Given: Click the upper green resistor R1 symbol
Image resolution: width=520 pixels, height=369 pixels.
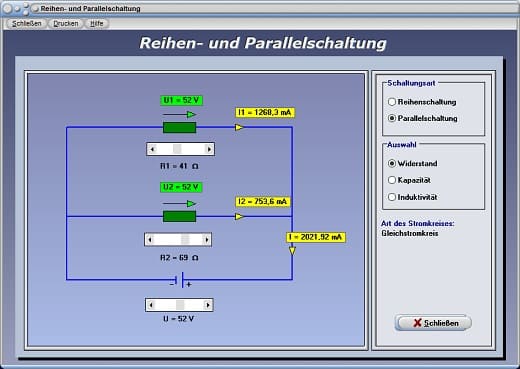Looking at the screenshot, I should coord(179,127).
